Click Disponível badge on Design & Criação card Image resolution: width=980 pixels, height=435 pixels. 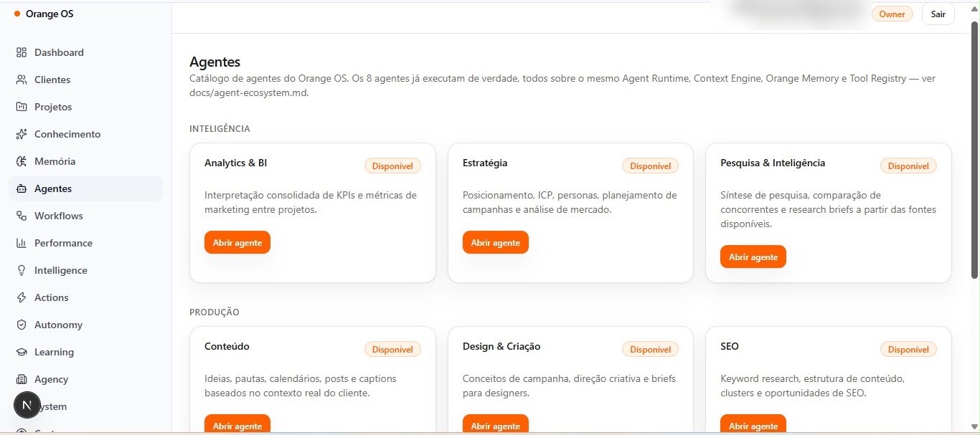click(x=651, y=349)
